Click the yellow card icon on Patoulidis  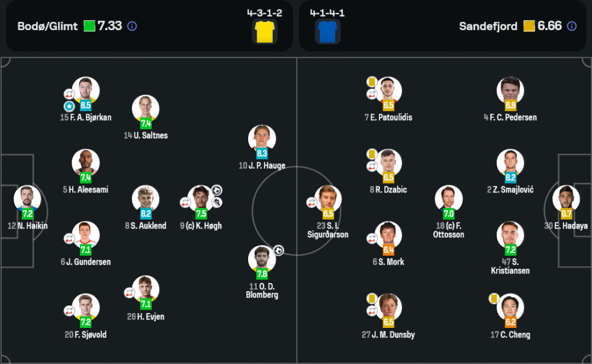coord(372,81)
